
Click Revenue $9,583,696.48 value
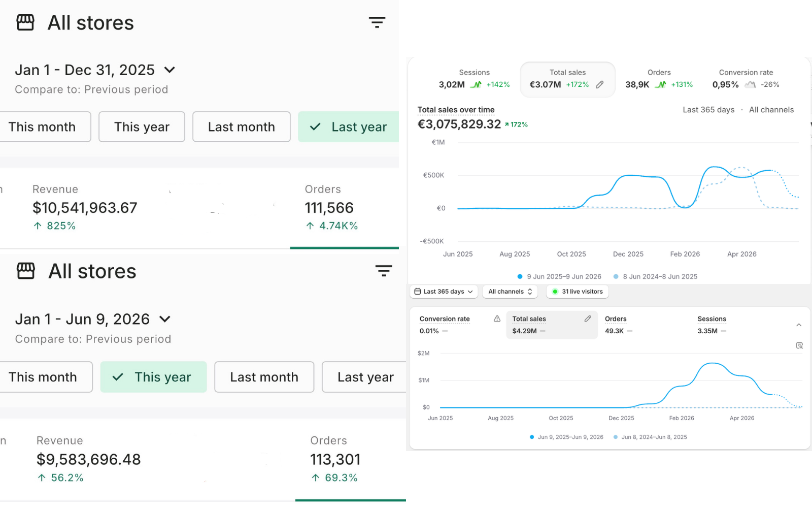click(89, 459)
